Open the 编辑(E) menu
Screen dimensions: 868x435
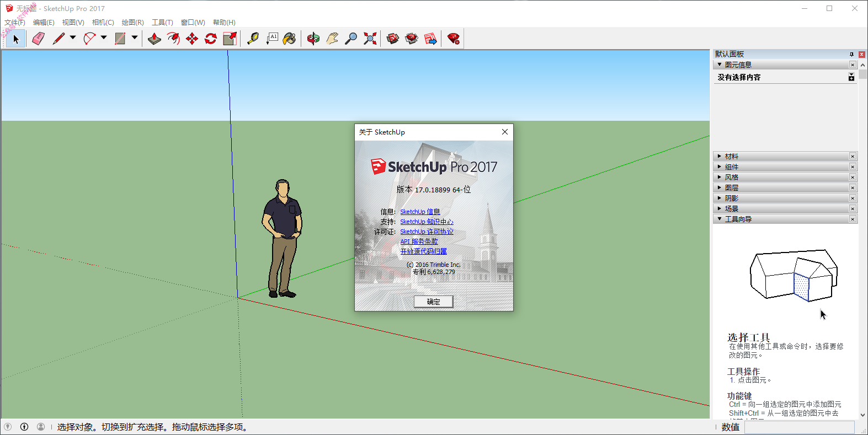coord(44,23)
